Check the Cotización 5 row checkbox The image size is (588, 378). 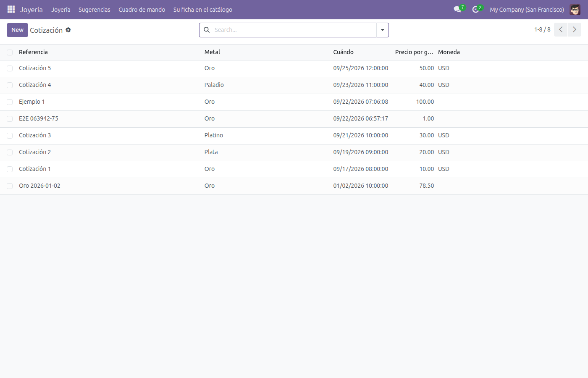[x=10, y=68]
